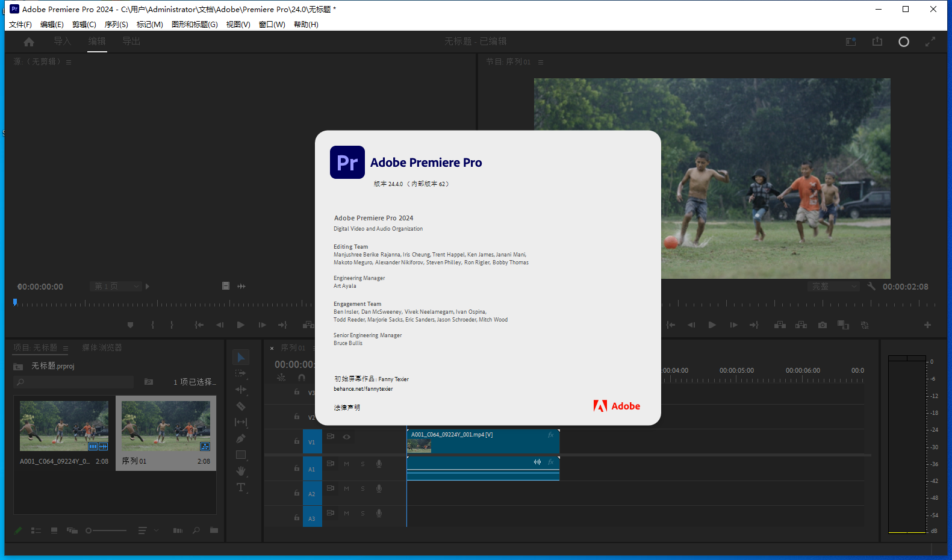Screen dimensions: 952x560
Task: Select the Razor tool
Action: [241, 406]
